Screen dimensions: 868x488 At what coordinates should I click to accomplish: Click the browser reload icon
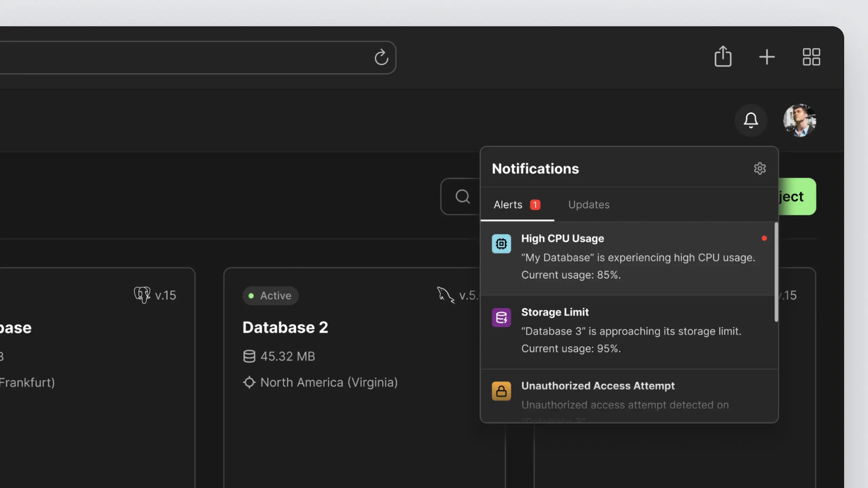point(381,57)
